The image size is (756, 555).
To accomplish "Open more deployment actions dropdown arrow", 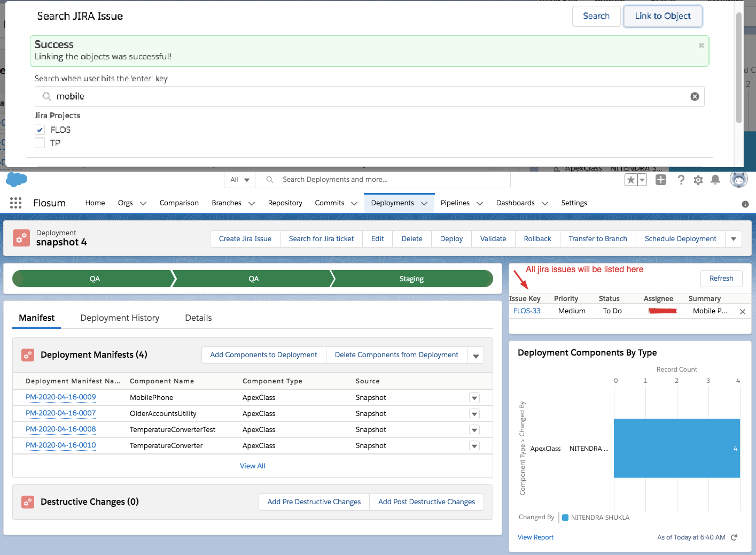I will pyautogui.click(x=734, y=239).
